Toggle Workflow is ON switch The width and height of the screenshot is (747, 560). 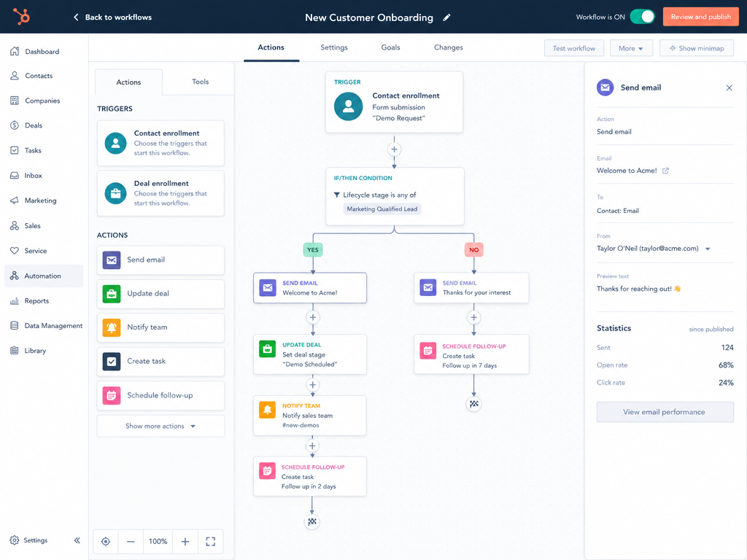tap(642, 17)
